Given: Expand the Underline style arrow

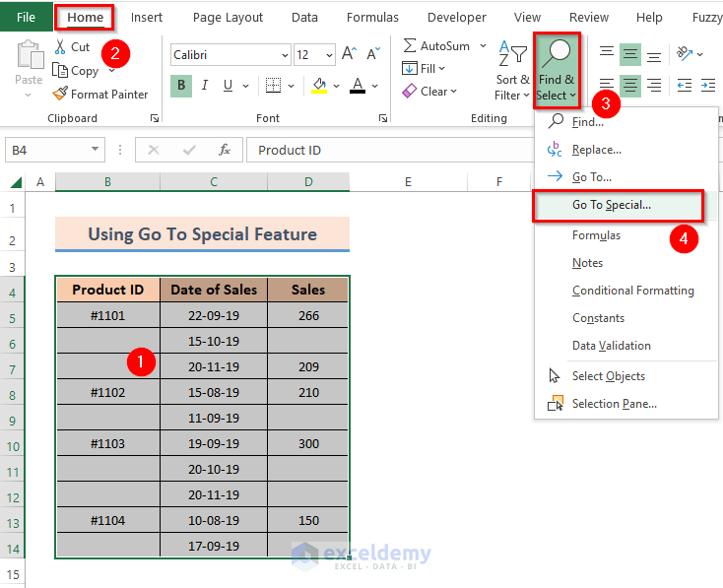Looking at the screenshot, I should 246,86.
